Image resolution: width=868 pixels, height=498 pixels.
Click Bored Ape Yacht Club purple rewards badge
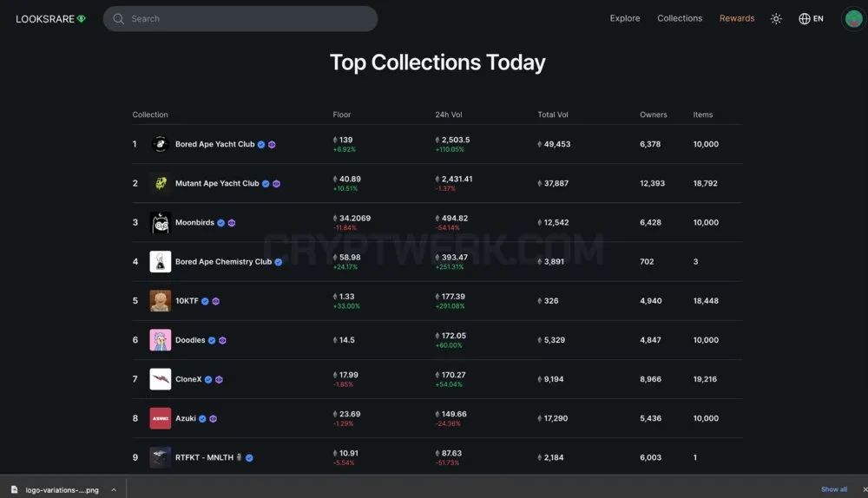[x=272, y=144]
